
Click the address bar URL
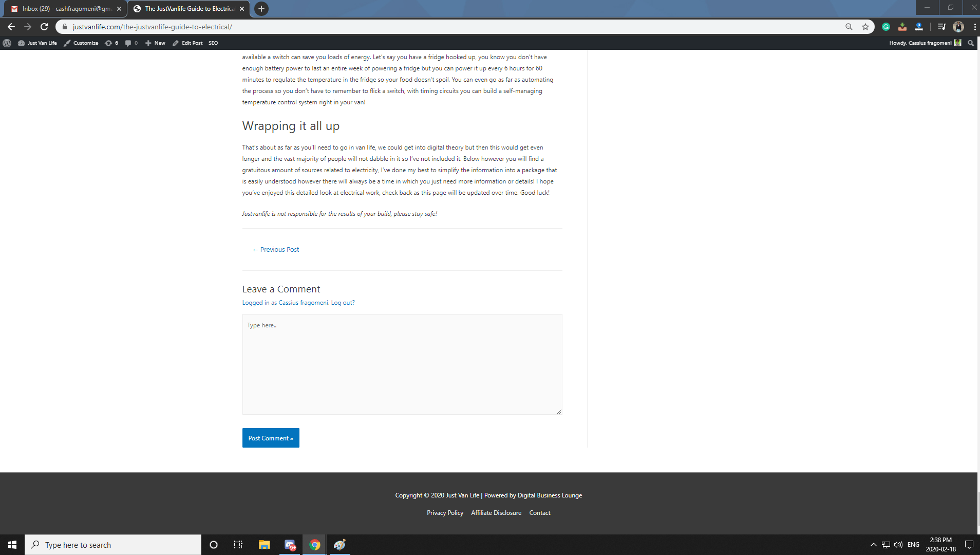coord(153,27)
